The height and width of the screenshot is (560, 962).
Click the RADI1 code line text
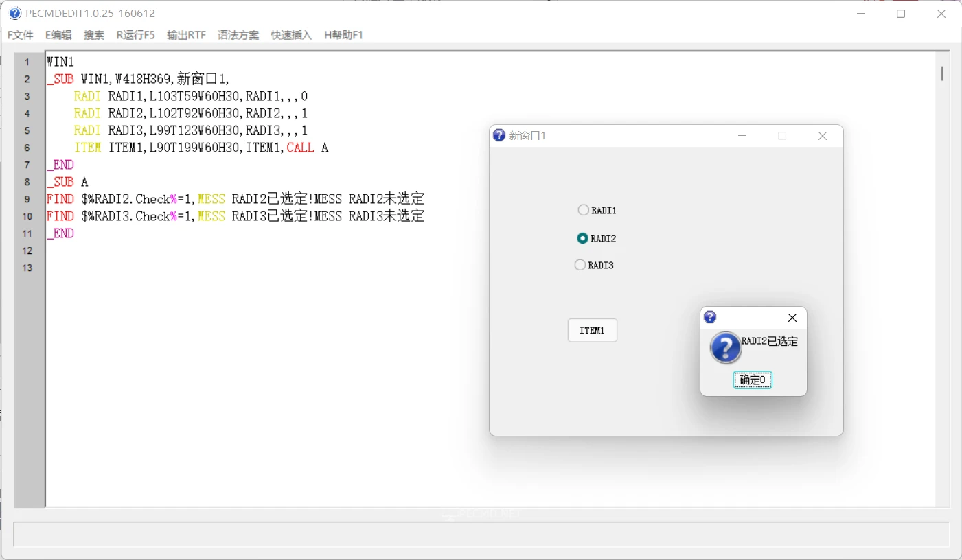coord(191,96)
